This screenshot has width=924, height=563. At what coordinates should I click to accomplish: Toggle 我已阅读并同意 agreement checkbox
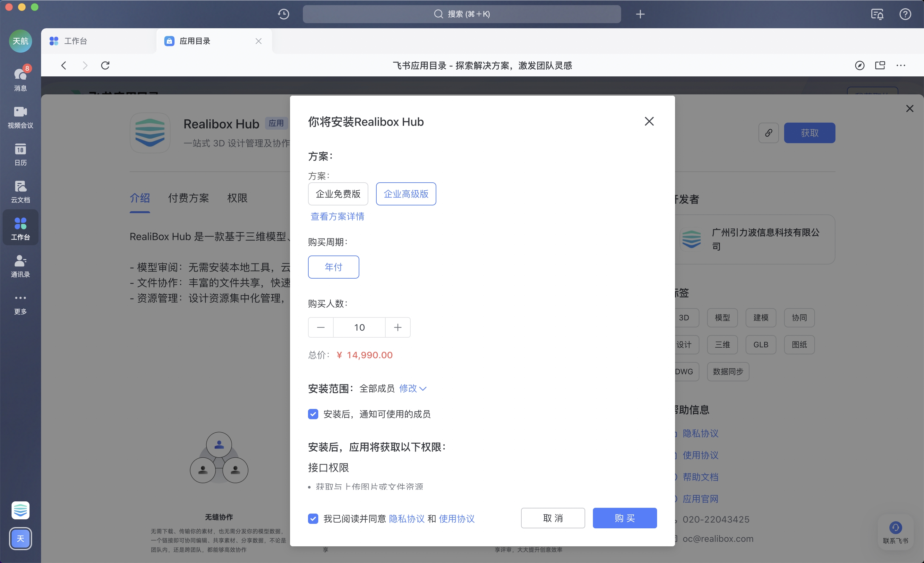(x=313, y=518)
